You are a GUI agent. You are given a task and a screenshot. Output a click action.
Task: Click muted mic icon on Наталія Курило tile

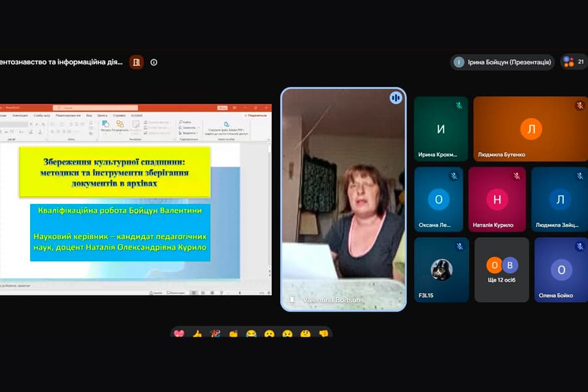point(517,176)
